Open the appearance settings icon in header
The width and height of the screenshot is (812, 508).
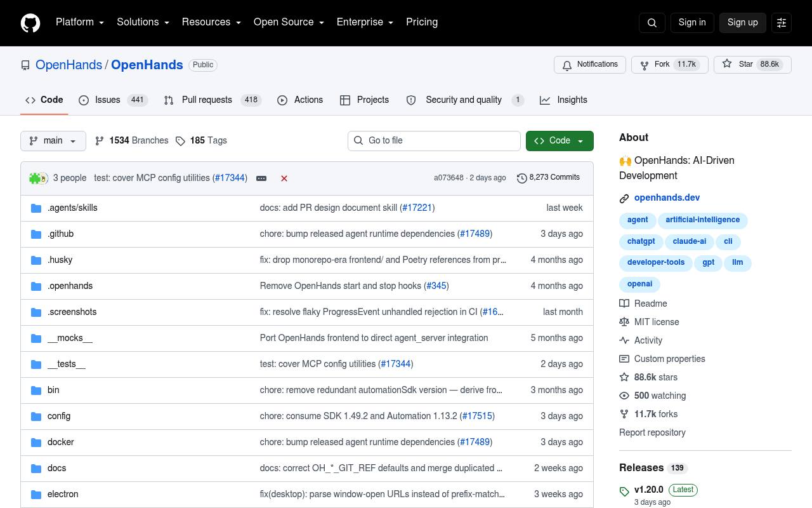pyautogui.click(x=782, y=23)
